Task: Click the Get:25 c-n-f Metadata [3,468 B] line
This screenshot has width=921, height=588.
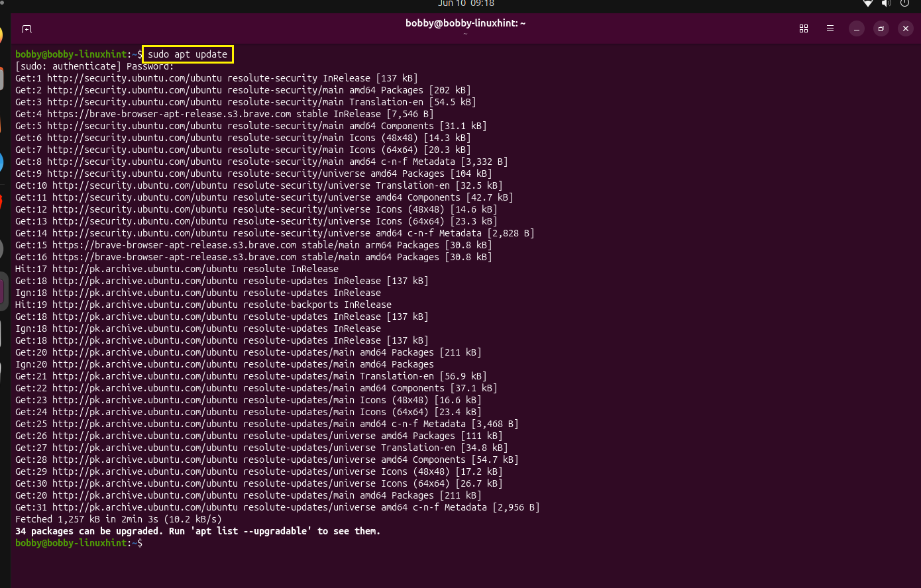Action: [267, 424]
